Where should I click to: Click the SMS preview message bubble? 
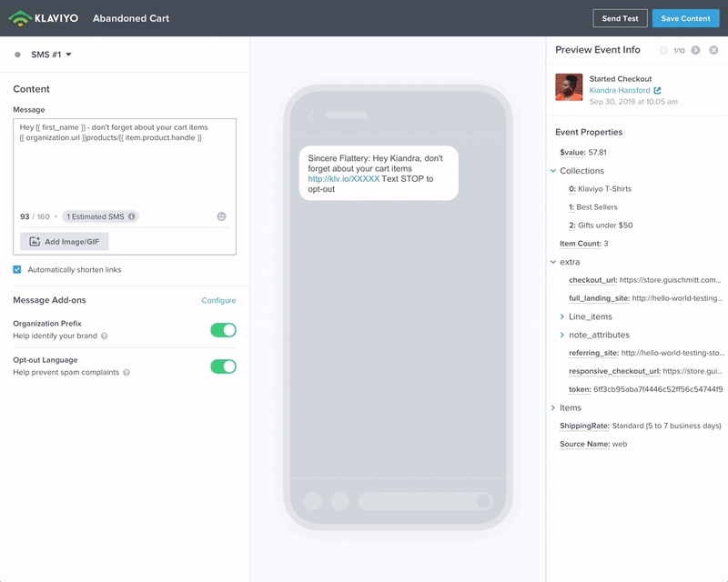(379, 173)
